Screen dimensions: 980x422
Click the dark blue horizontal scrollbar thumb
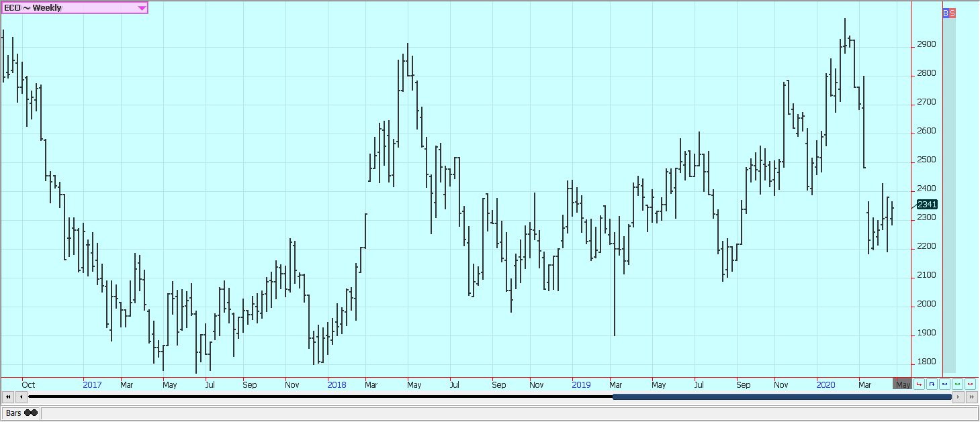[782, 397]
